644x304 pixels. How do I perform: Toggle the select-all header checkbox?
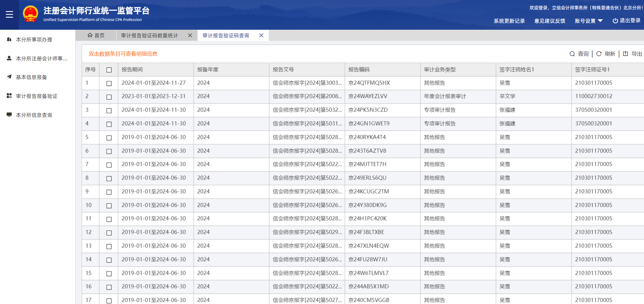coord(109,70)
